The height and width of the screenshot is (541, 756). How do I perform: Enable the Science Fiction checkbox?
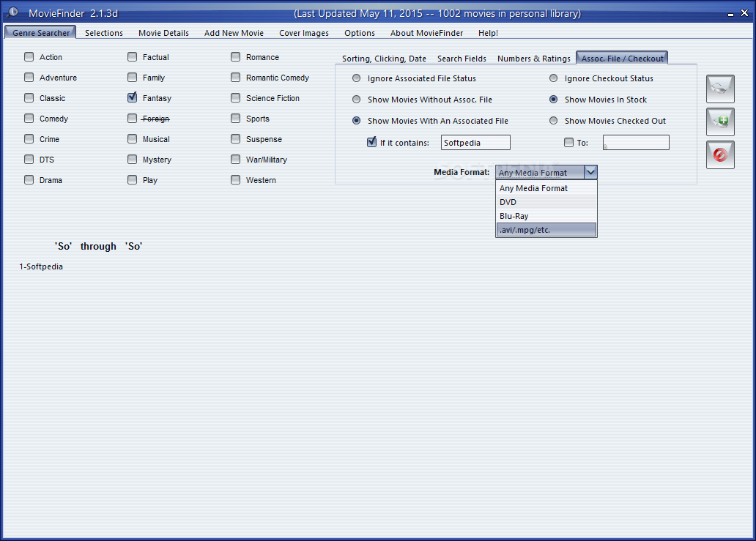coord(235,98)
